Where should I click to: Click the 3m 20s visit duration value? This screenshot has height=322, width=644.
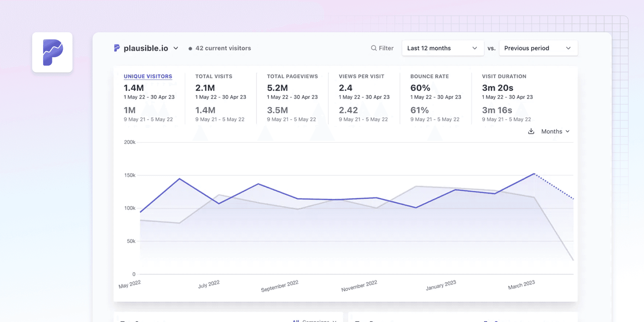pyautogui.click(x=497, y=88)
